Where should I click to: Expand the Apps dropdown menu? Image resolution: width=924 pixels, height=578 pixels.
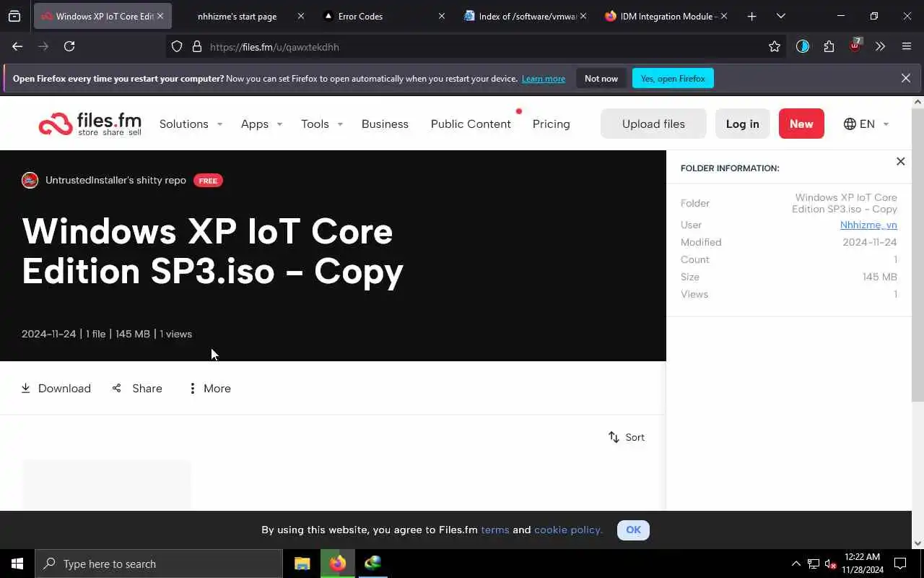(x=261, y=124)
